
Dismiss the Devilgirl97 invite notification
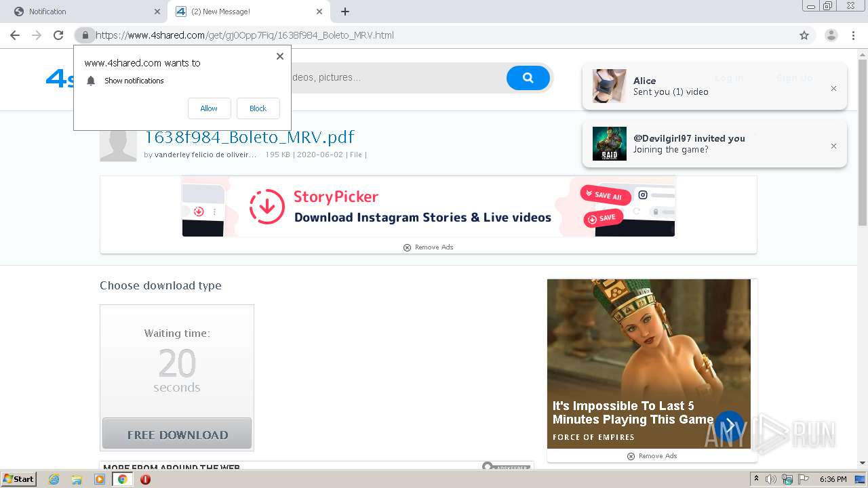[833, 146]
